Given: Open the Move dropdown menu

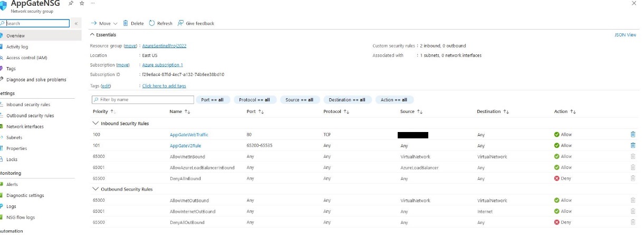Looking at the screenshot, I should click(104, 23).
